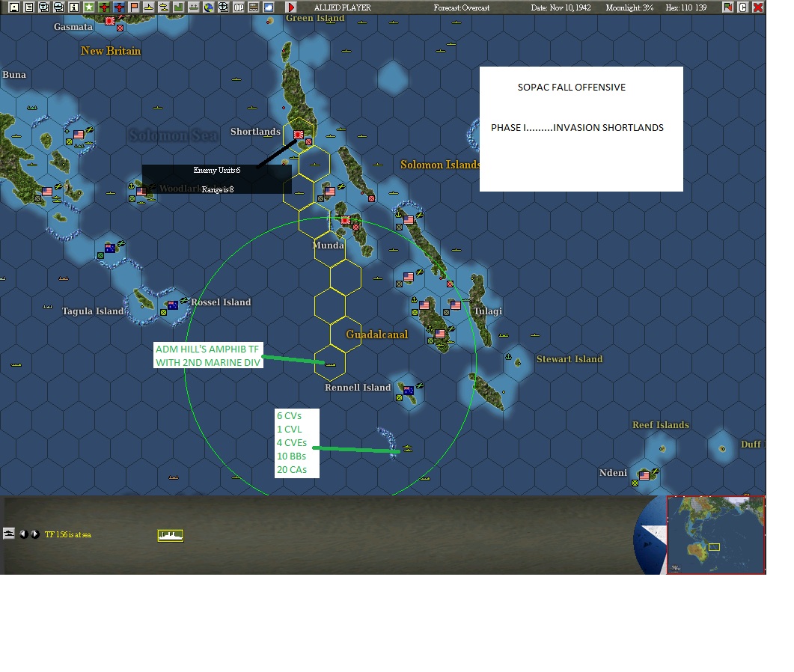Select the Japanese base flag at Shortlands
Screen dimensions: 794x672
(x=299, y=135)
